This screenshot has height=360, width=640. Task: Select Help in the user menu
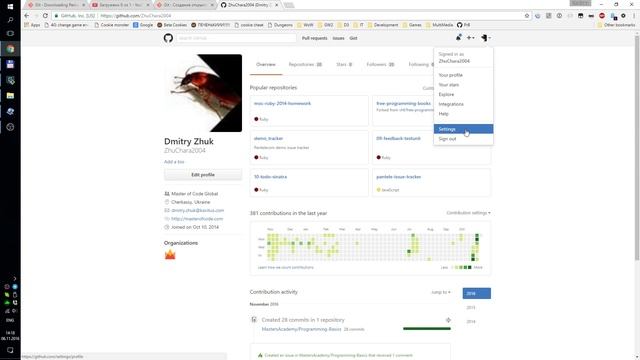tap(463, 114)
